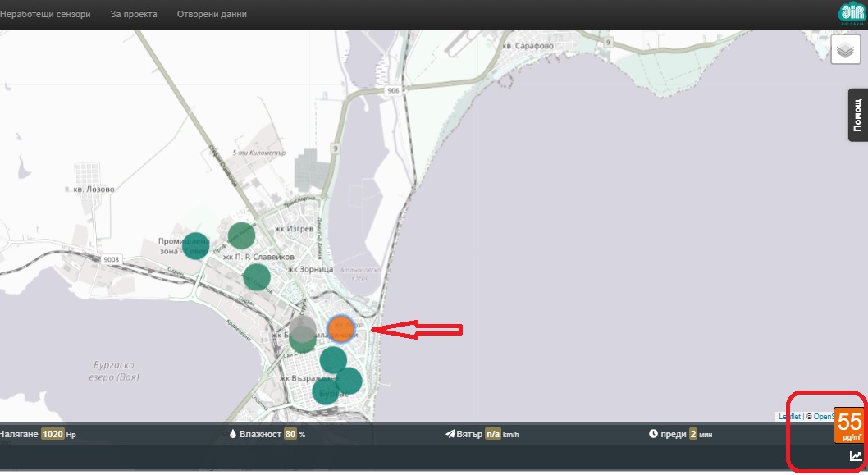868x475 pixels.
Task: Open the Отворени данни menu item
Action: (x=212, y=15)
